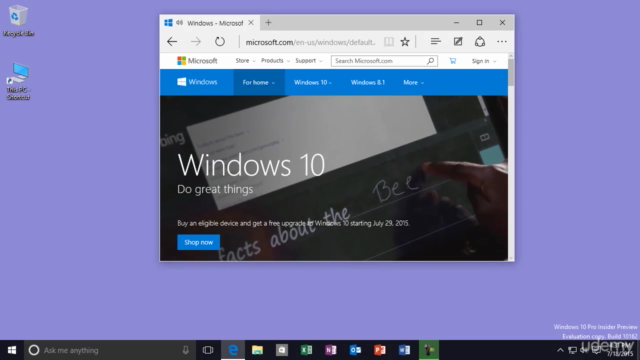Launch Outlook from taskbar
This screenshot has width=640, height=360.
355,350
